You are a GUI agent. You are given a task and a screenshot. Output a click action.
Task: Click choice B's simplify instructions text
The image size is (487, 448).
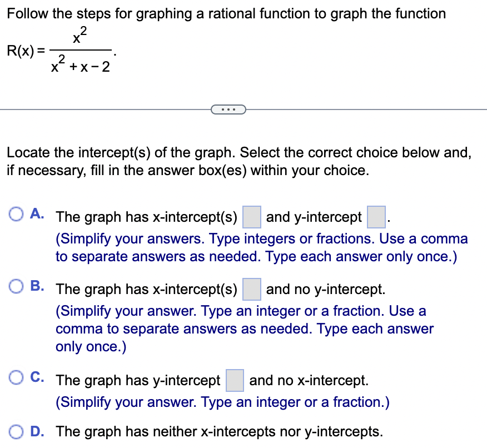(245, 328)
